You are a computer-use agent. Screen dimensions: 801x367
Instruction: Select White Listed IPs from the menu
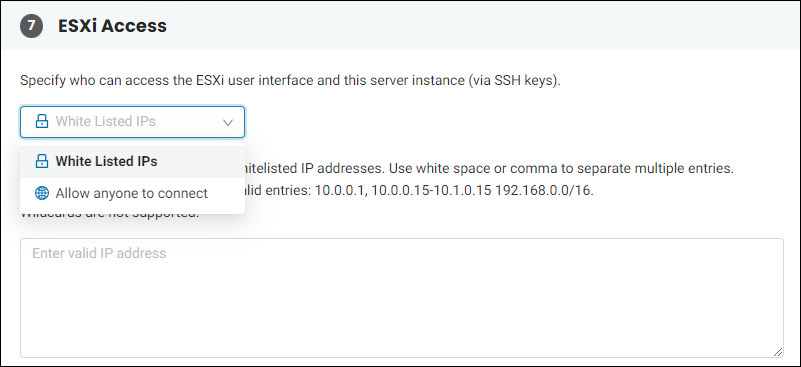click(x=132, y=162)
